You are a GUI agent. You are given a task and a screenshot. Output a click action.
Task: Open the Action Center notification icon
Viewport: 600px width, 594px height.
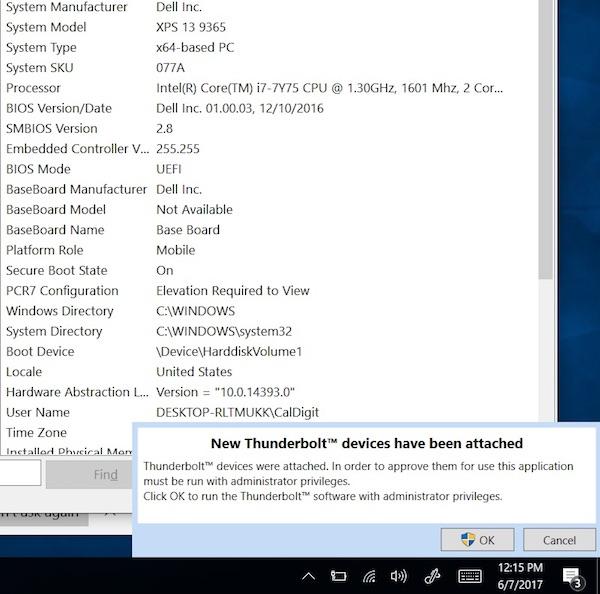pyautogui.click(x=572, y=577)
